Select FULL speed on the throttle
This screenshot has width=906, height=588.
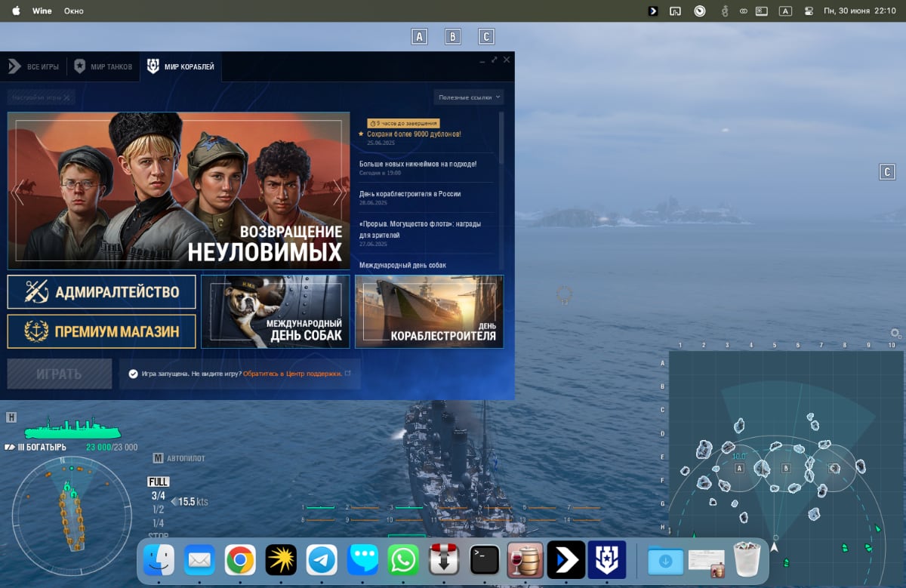click(159, 482)
